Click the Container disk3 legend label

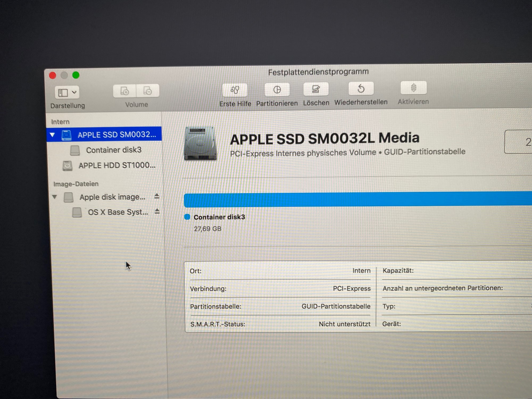[219, 217]
